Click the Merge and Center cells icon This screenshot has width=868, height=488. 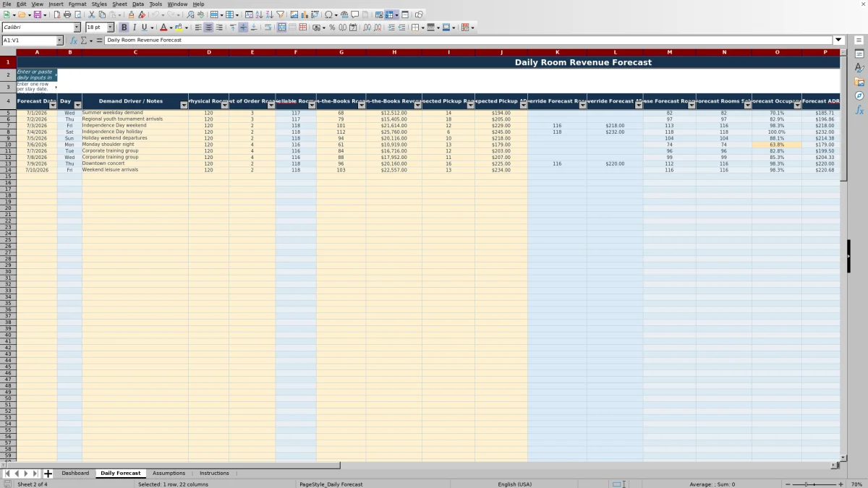coord(282,27)
